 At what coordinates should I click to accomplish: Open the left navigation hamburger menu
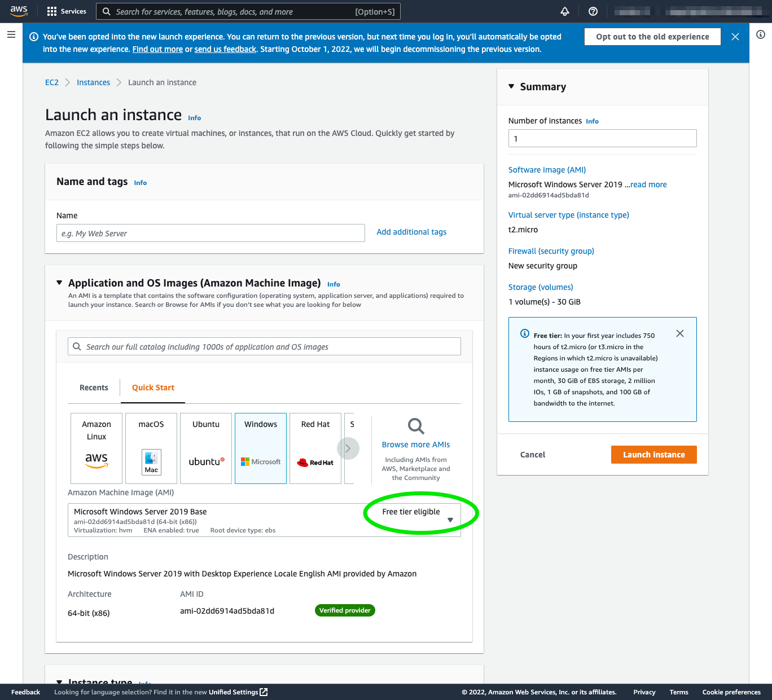(11, 34)
